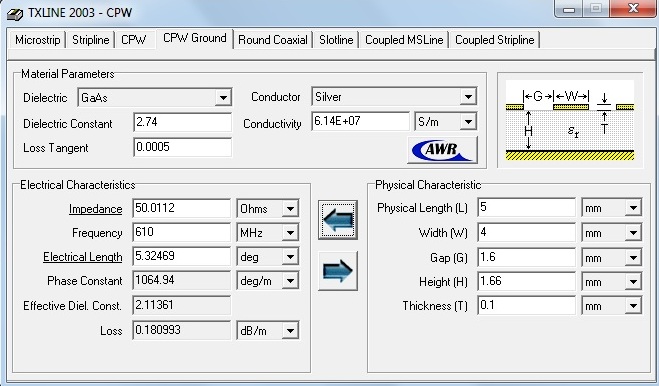659x386 pixels.
Task: Open the Impedance Ohms unit dropdown
Action: [290, 209]
